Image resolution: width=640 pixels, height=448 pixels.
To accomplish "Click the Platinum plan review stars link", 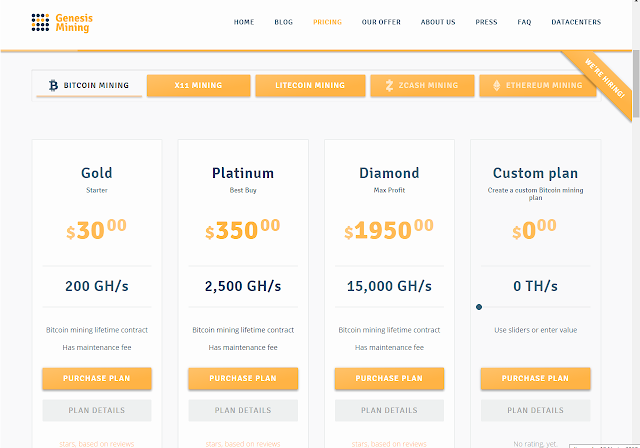I will tap(243, 444).
